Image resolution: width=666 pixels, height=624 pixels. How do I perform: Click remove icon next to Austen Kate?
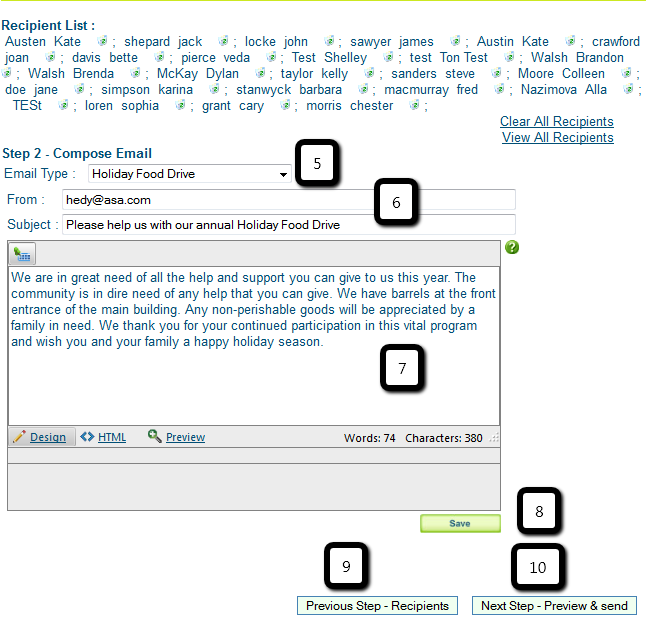click(x=102, y=42)
